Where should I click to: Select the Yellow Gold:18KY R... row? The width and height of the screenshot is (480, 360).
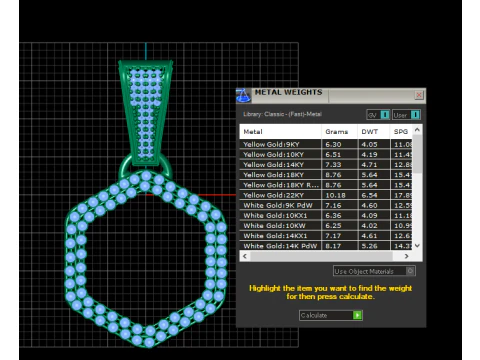326,185
